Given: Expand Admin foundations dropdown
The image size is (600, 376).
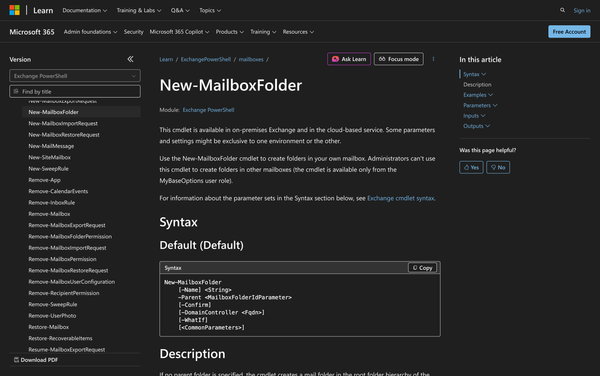Looking at the screenshot, I should 90,32.
